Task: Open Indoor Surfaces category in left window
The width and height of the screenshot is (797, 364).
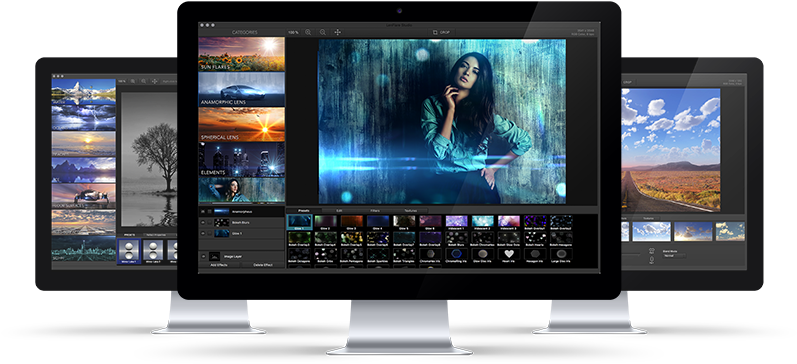Action: (83, 196)
